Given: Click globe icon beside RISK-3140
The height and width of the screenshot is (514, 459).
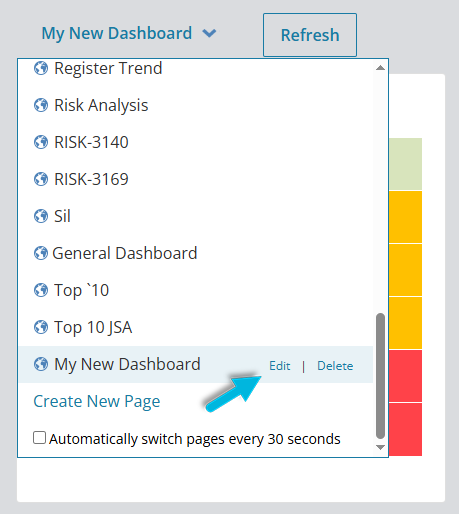Looking at the screenshot, I should coord(41,142).
